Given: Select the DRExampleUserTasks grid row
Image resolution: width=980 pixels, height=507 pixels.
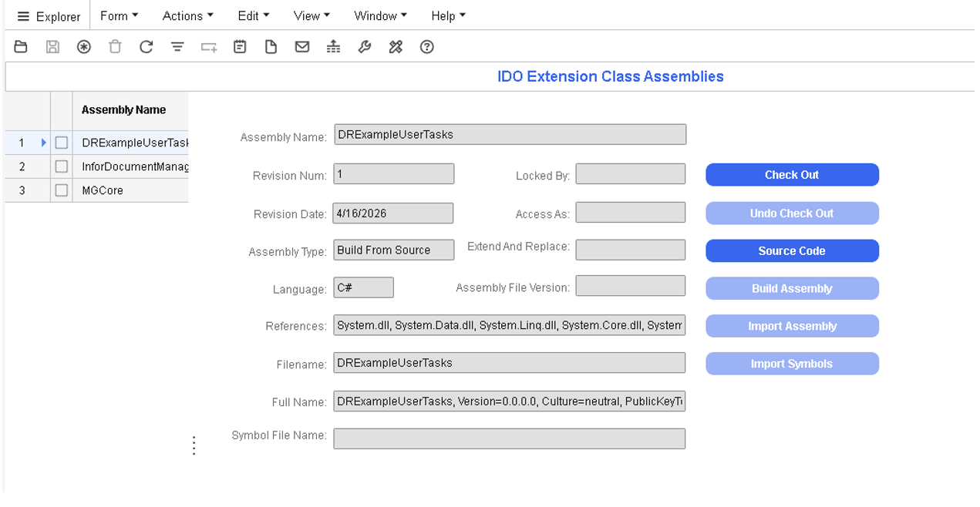Looking at the screenshot, I should [x=96, y=143].
